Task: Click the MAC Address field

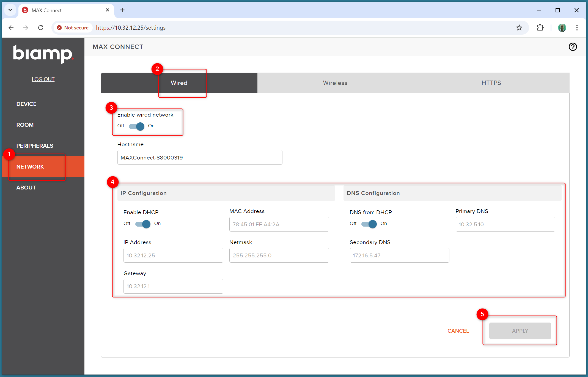Action: click(279, 224)
